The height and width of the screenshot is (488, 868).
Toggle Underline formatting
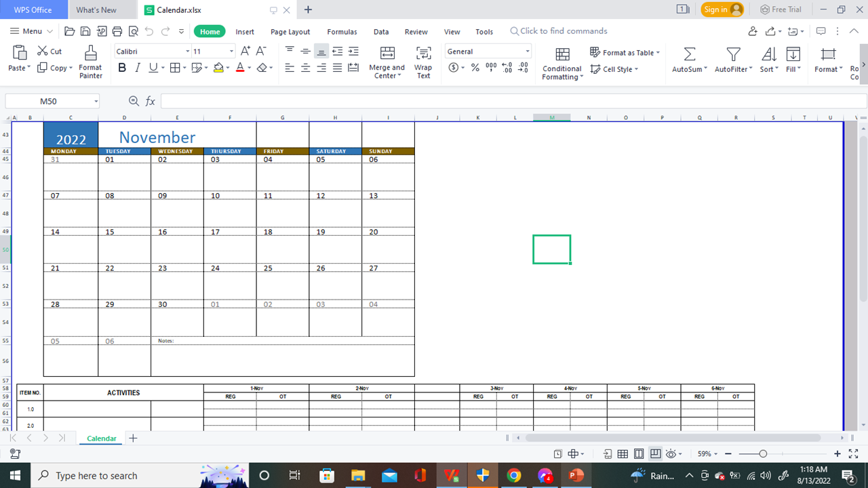click(153, 68)
